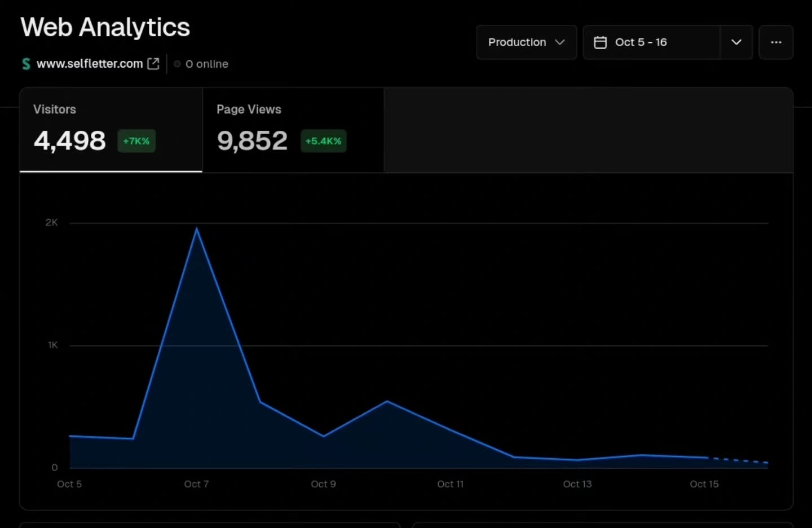
Task: Click the dashed projected line segment
Action: coord(739,460)
